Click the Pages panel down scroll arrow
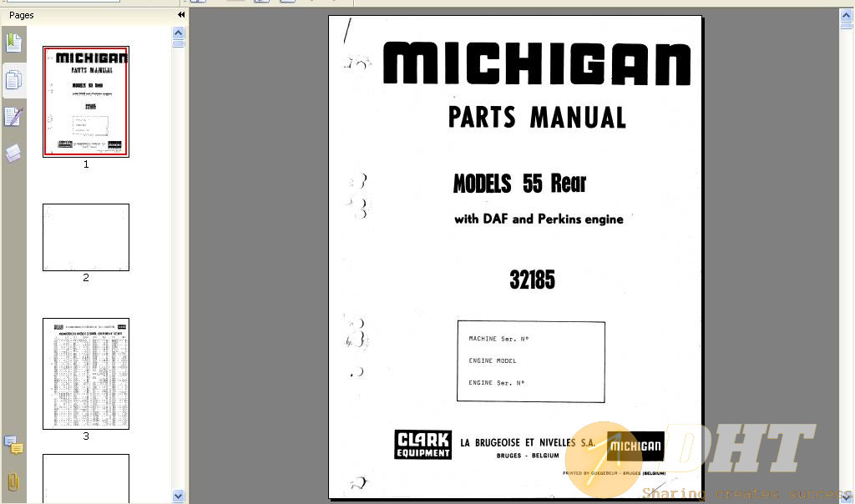Image resolution: width=855 pixels, height=504 pixels. point(179,496)
